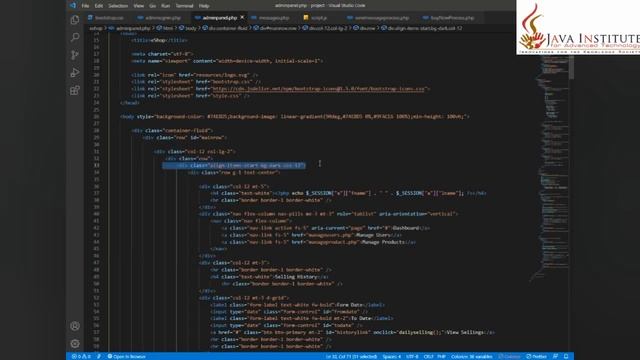
Task: Open the Edit menu
Action: click(99, 6)
